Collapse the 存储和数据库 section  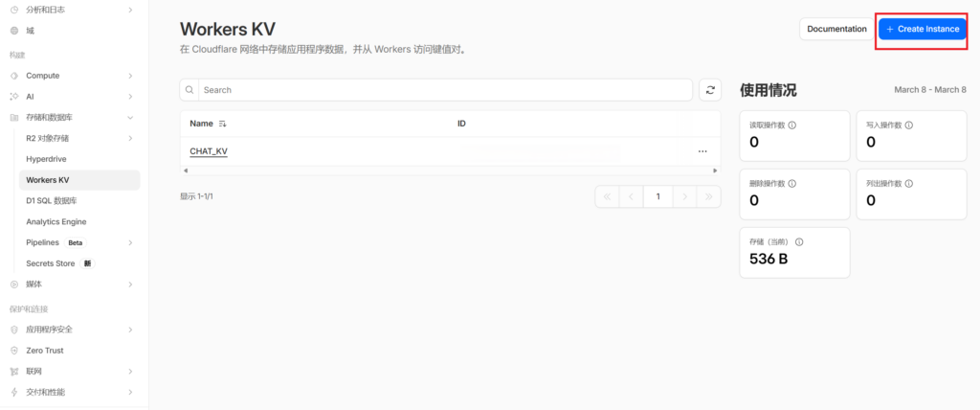(130, 118)
